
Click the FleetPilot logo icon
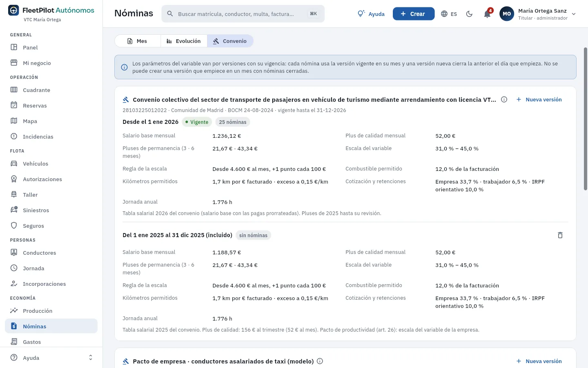point(13,11)
